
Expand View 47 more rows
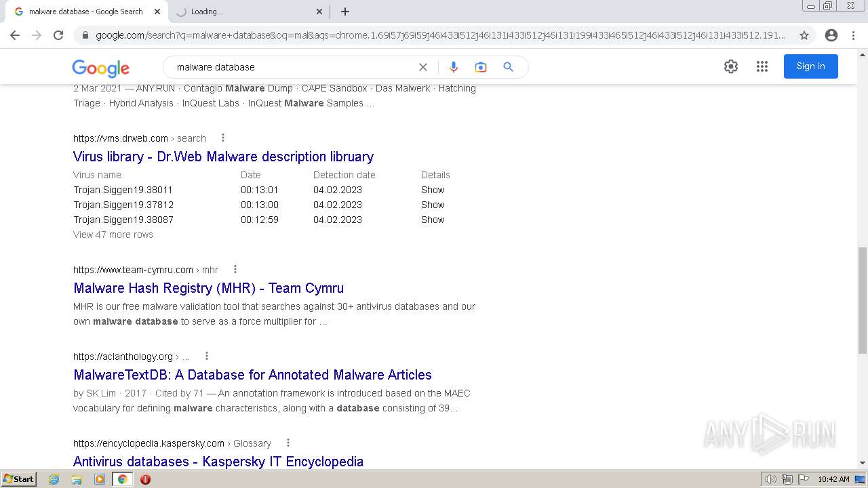[x=113, y=235]
